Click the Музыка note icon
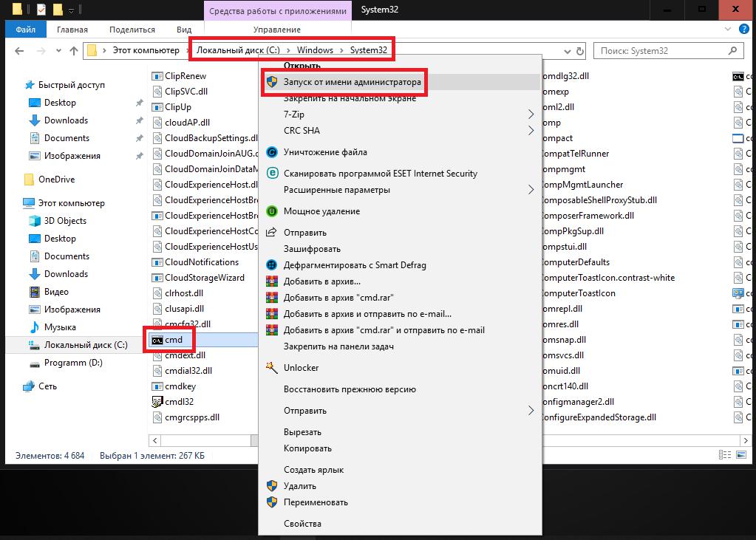The height and width of the screenshot is (540, 756). point(35,327)
